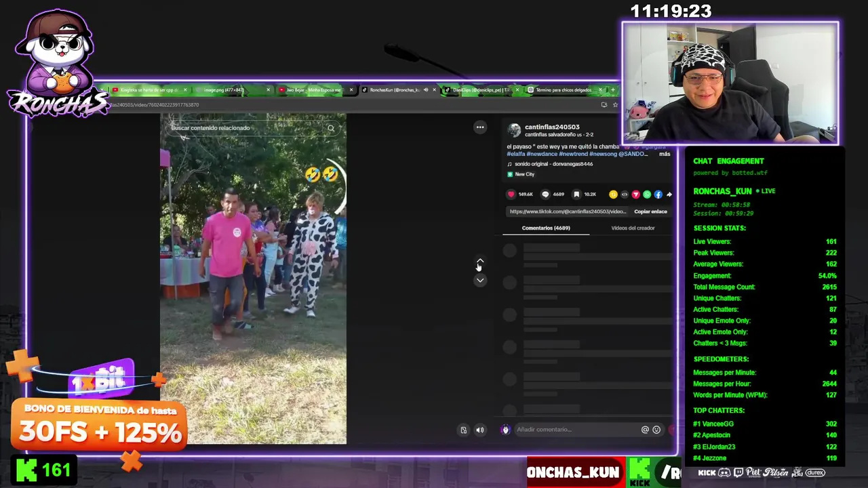This screenshot has width=868, height=488.
Task: Click 'Live Viewers:' stat row
Action: tap(765, 241)
